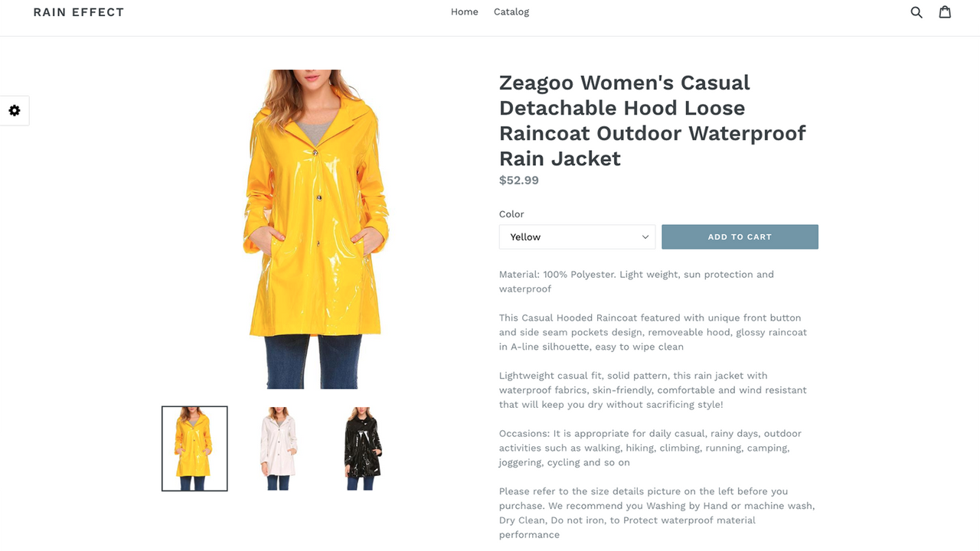The image size is (980, 551).
Task: Open the Catalog menu item
Action: pos(511,11)
